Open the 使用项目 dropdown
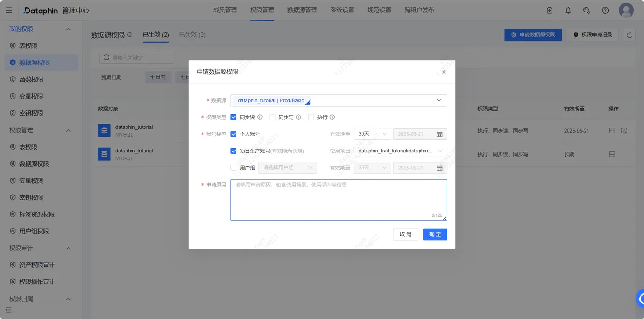 tap(400, 151)
